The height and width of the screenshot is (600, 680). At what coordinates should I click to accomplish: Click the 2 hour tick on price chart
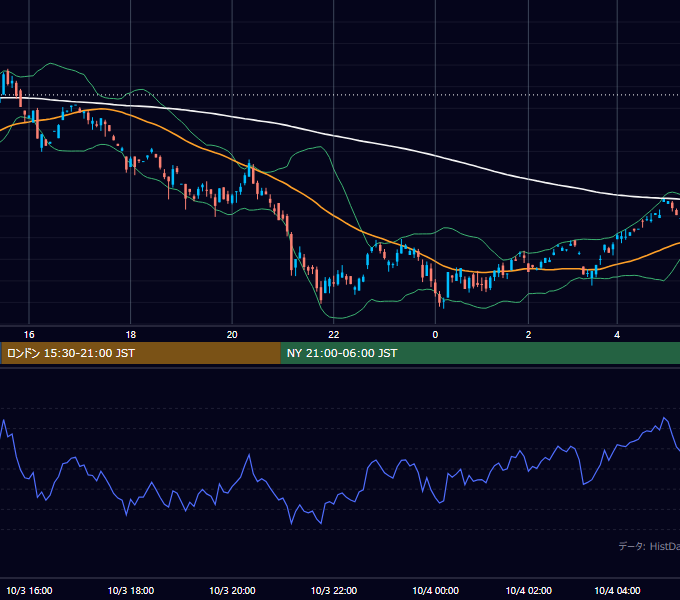point(528,335)
